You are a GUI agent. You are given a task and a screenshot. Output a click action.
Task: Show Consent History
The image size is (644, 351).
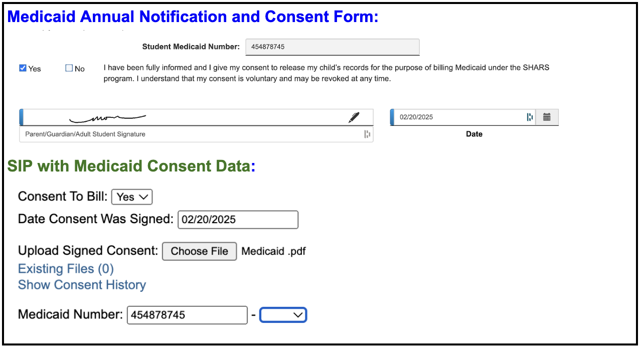pyautogui.click(x=82, y=285)
